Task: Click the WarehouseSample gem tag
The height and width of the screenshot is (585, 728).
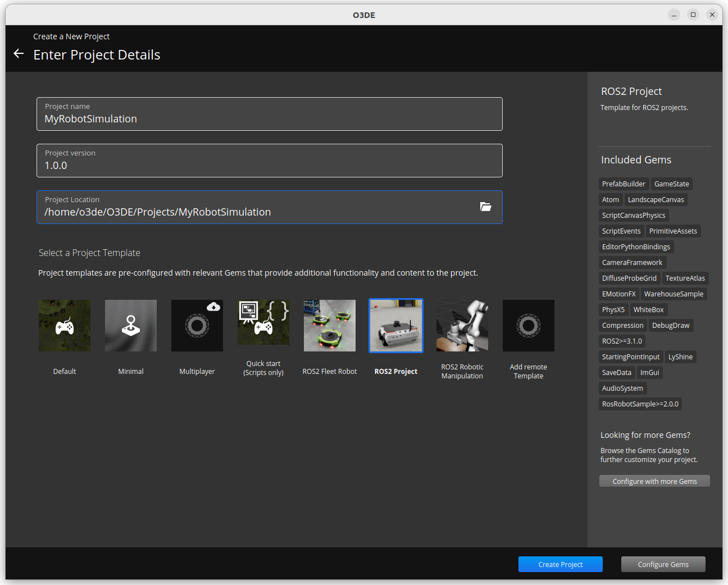Action: click(x=674, y=294)
